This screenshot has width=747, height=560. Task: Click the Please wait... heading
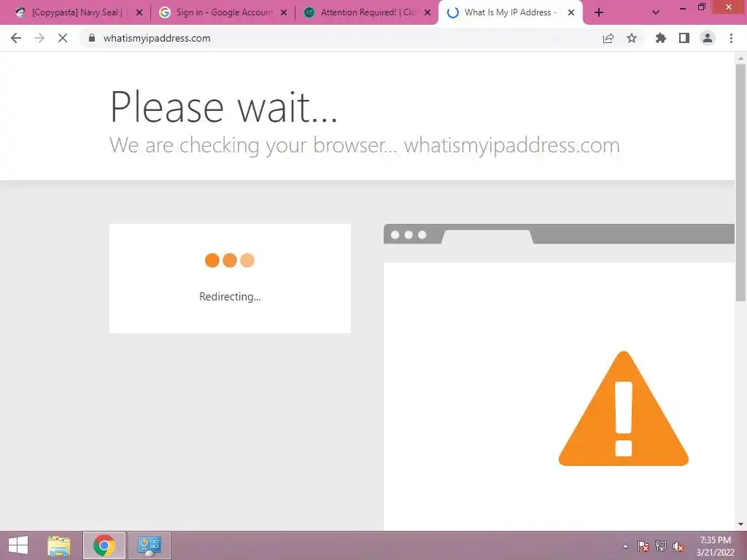pos(224,107)
